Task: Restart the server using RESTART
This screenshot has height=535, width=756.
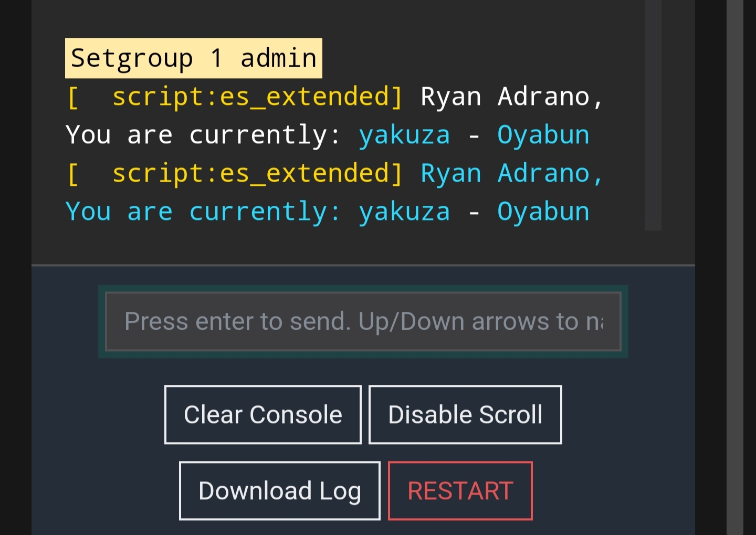Action: tap(460, 490)
